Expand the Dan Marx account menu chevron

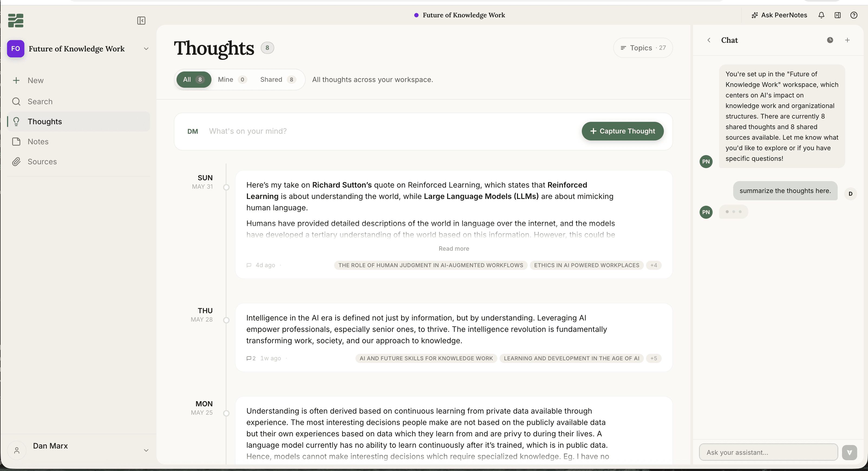146,450
